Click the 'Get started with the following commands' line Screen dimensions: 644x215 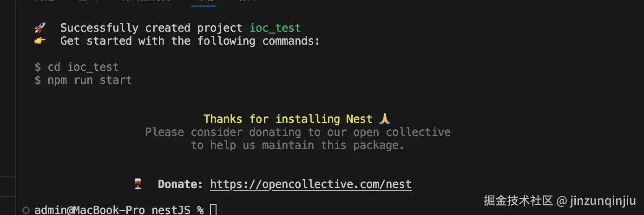[190, 41]
